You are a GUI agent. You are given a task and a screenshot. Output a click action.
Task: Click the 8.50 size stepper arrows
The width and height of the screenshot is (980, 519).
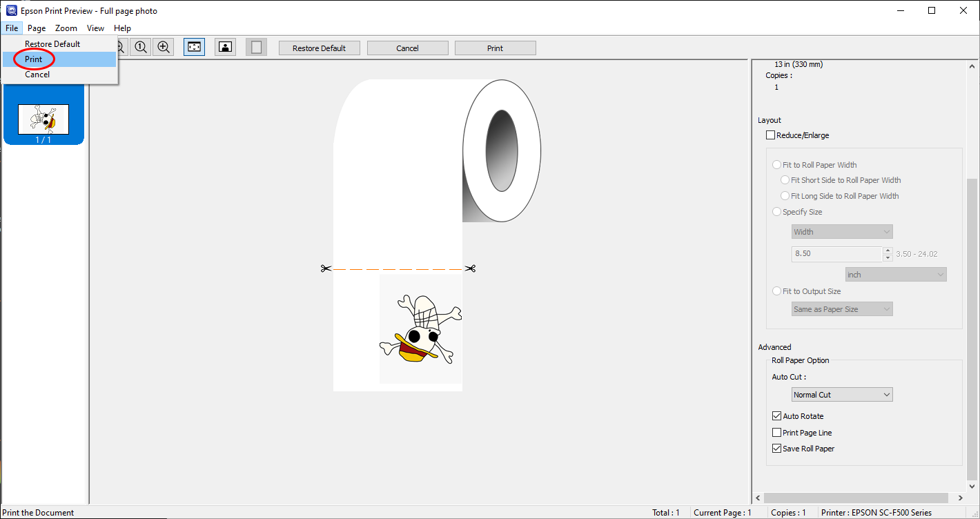888,253
